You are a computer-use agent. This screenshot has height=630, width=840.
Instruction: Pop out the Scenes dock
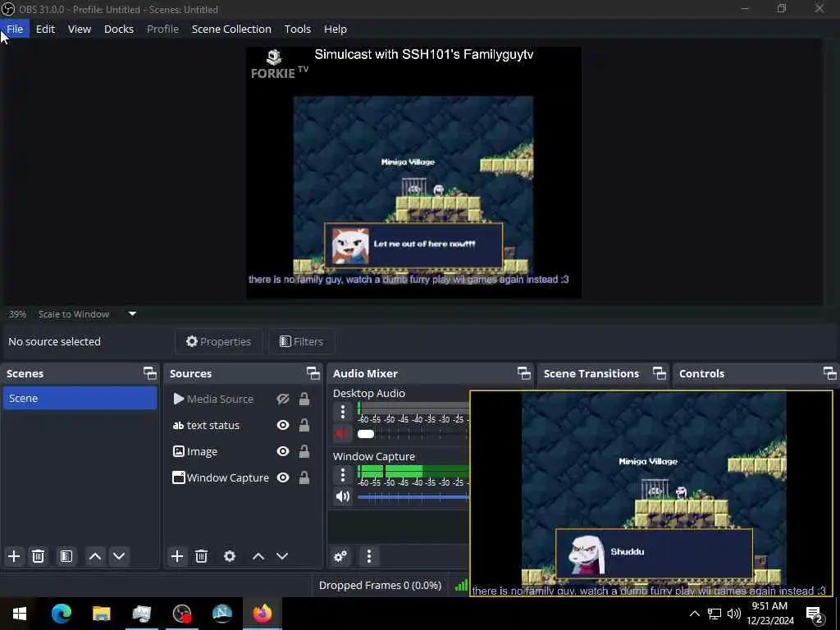click(150, 373)
